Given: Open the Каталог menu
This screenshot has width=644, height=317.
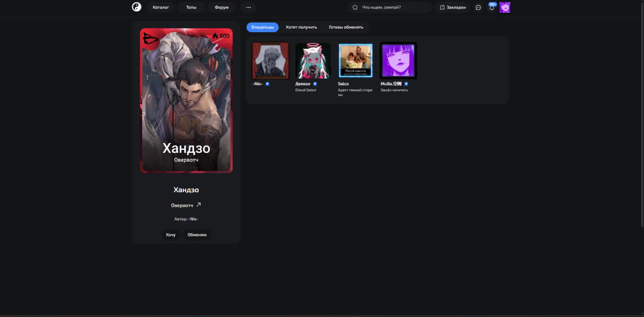Looking at the screenshot, I should tap(161, 7).
